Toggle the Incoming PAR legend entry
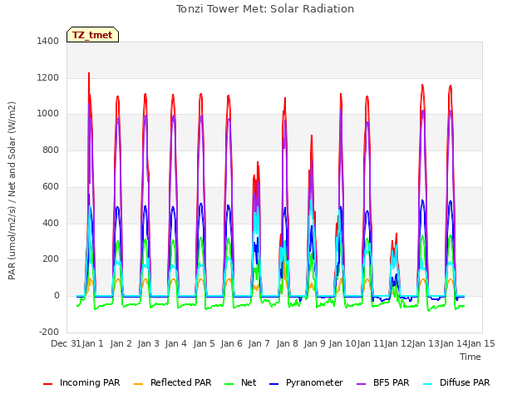The width and height of the screenshot is (532, 399). (x=81, y=382)
